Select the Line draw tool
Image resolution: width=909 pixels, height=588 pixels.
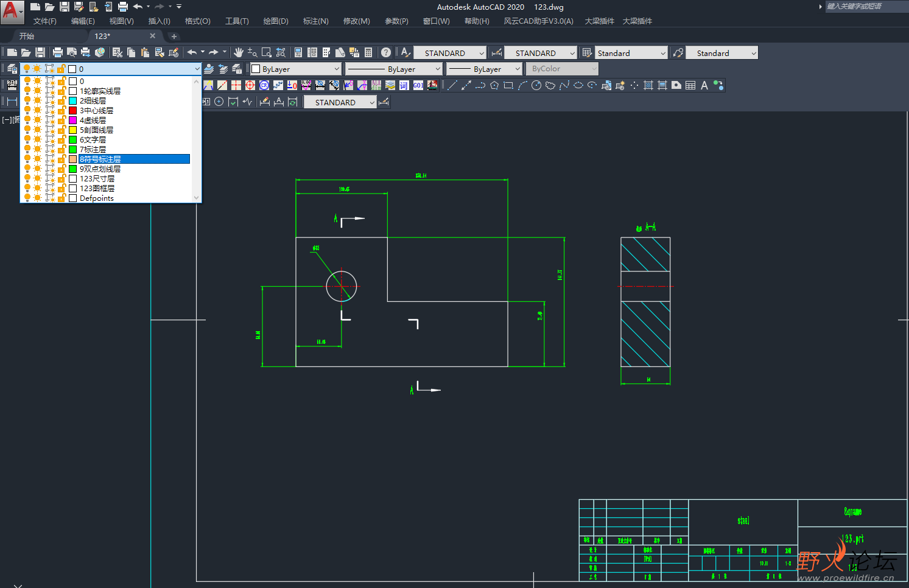tap(452, 85)
